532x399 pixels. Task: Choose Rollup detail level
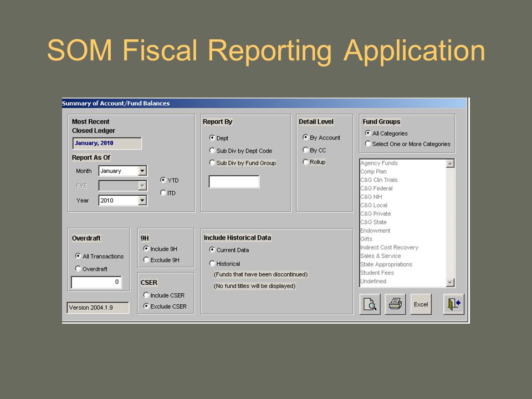pos(305,162)
